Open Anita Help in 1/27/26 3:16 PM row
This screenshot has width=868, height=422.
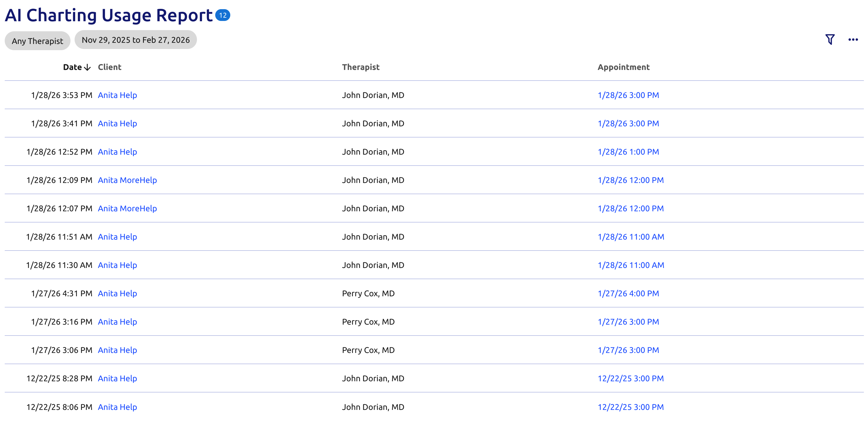[117, 322]
